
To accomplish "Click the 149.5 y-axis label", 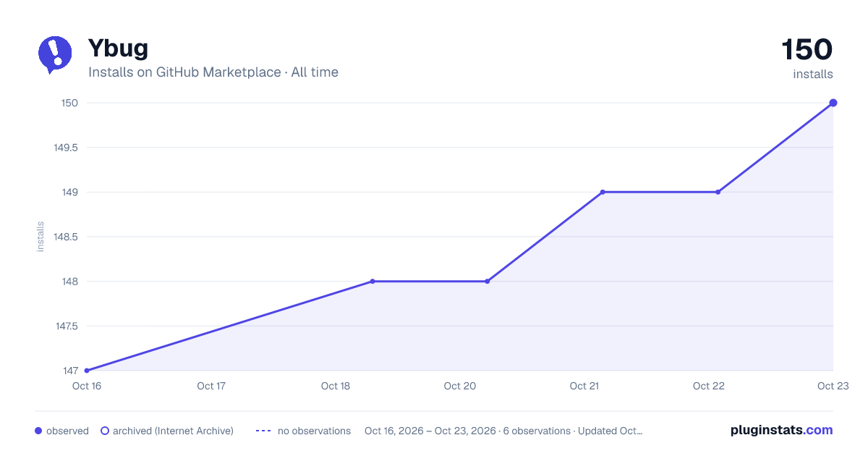I will 66,148.
